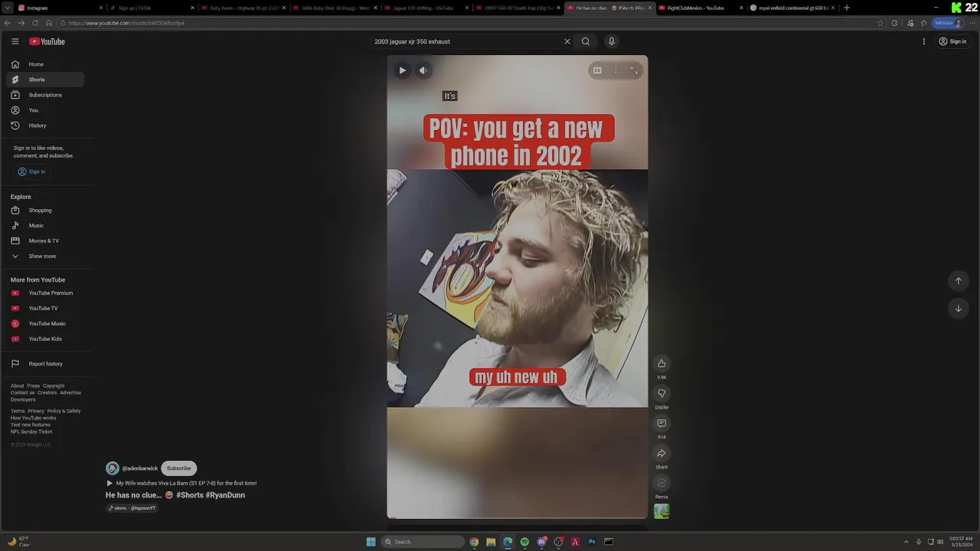The image size is (980, 551).
Task: Go to the previous Short
Action: 958,281
